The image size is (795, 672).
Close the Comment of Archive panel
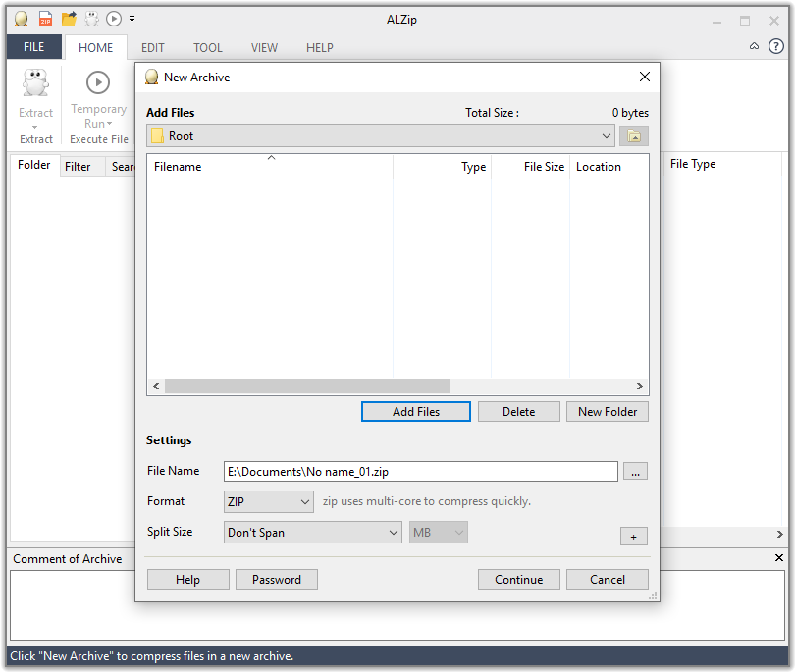[778, 557]
